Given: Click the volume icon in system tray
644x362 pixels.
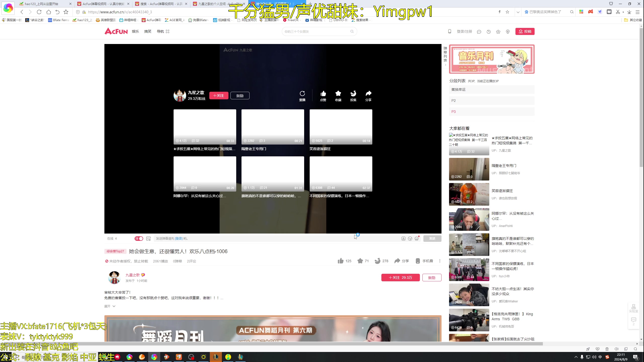Looking at the screenshot, I should coord(594,357).
